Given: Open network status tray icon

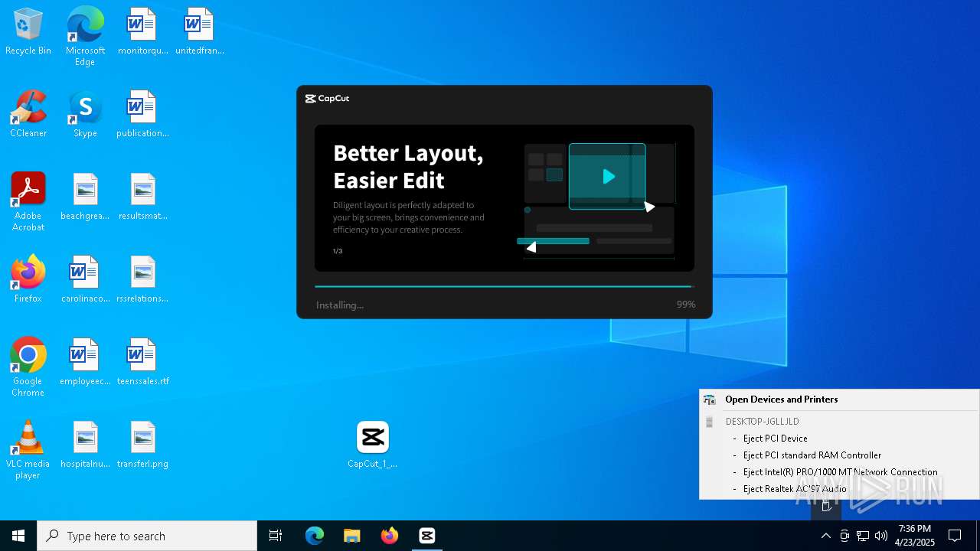Looking at the screenshot, I should coord(863,536).
